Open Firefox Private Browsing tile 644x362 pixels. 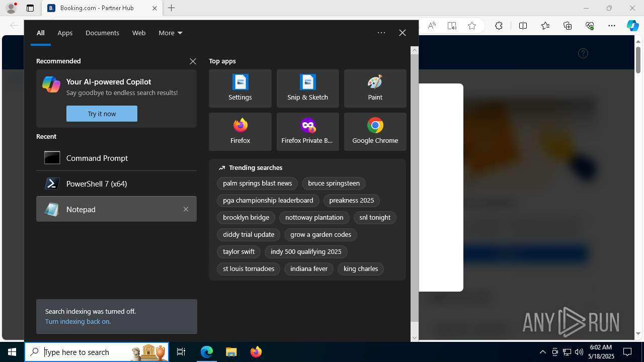[307, 132]
